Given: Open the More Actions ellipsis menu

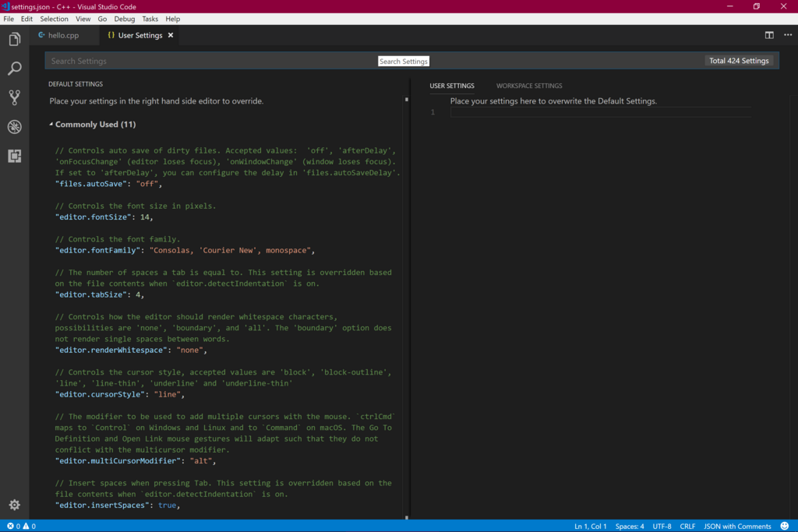Looking at the screenshot, I should [788, 35].
